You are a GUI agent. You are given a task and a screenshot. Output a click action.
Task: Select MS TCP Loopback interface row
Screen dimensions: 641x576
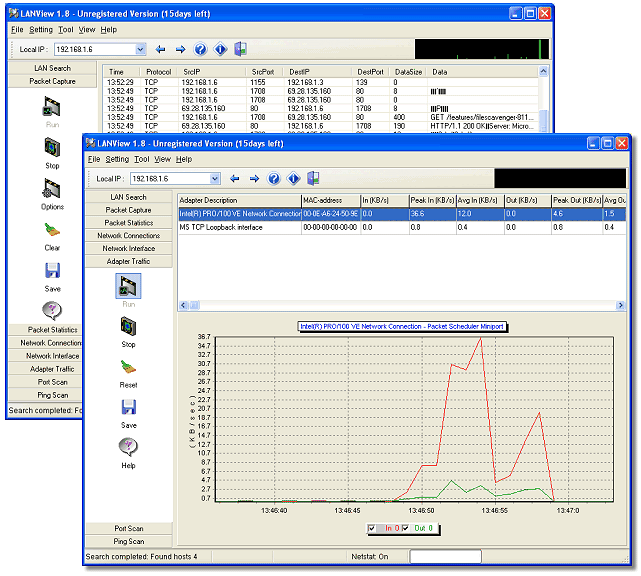(402, 227)
